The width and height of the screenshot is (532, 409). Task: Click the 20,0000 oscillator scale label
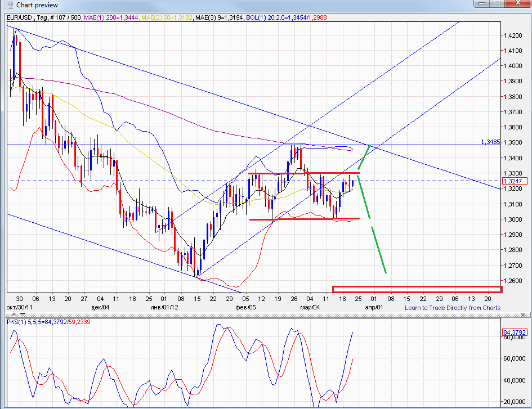(515, 402)
